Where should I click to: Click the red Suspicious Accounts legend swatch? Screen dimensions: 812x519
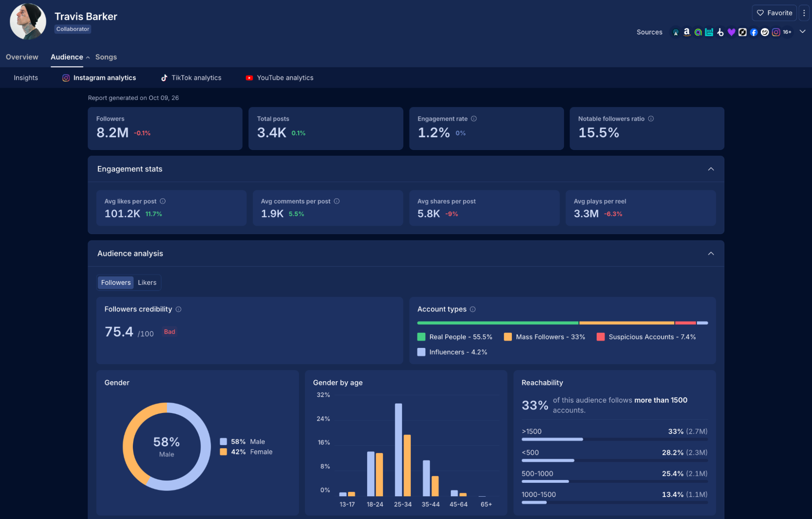coord(601,337)
